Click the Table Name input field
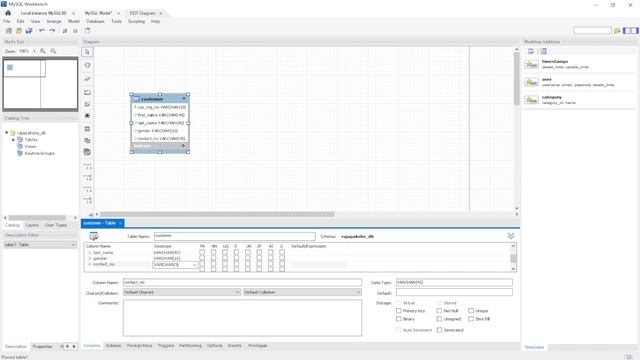 click(235, 236)
